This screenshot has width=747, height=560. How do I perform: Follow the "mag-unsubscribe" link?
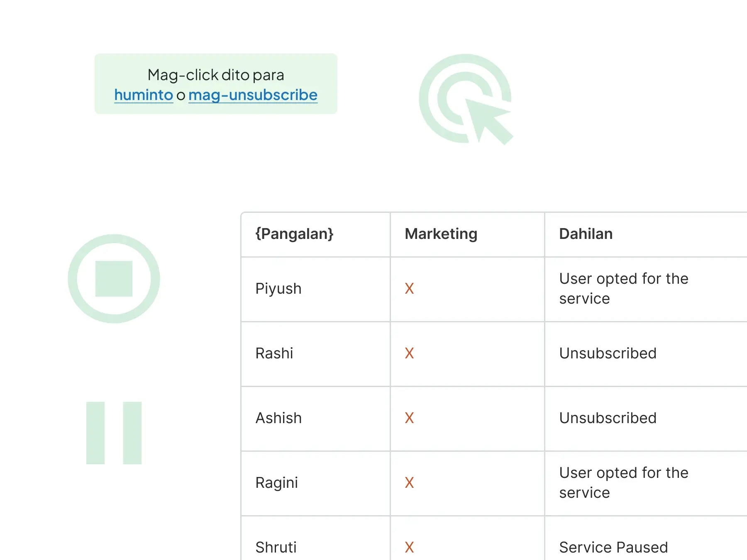[253, 95]
